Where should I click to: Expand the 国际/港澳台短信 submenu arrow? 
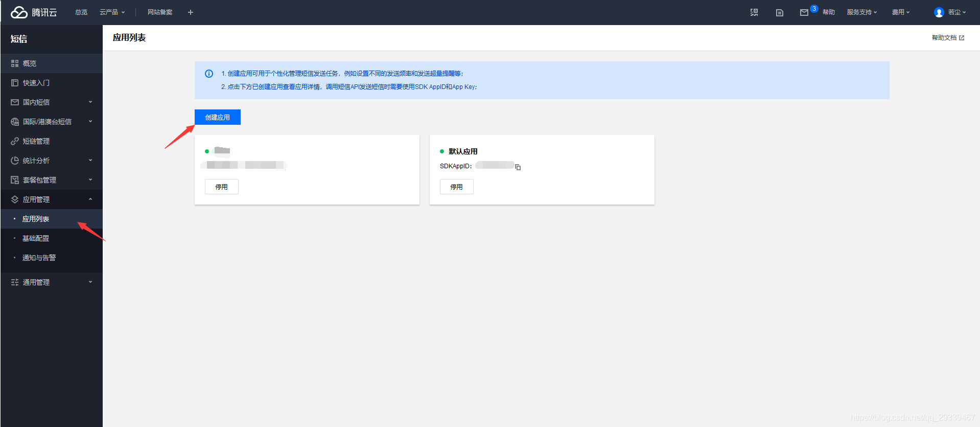(x=90, y=121)
